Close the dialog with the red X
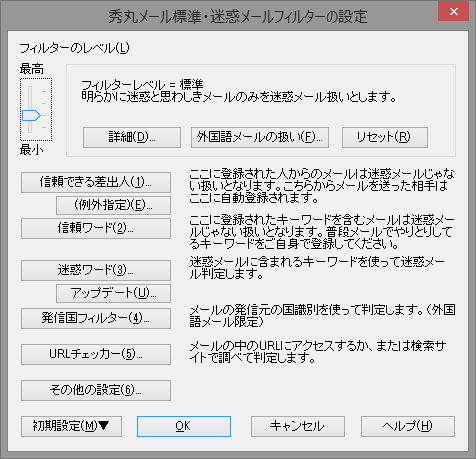 pyautogui.click(x=453, y=11)
